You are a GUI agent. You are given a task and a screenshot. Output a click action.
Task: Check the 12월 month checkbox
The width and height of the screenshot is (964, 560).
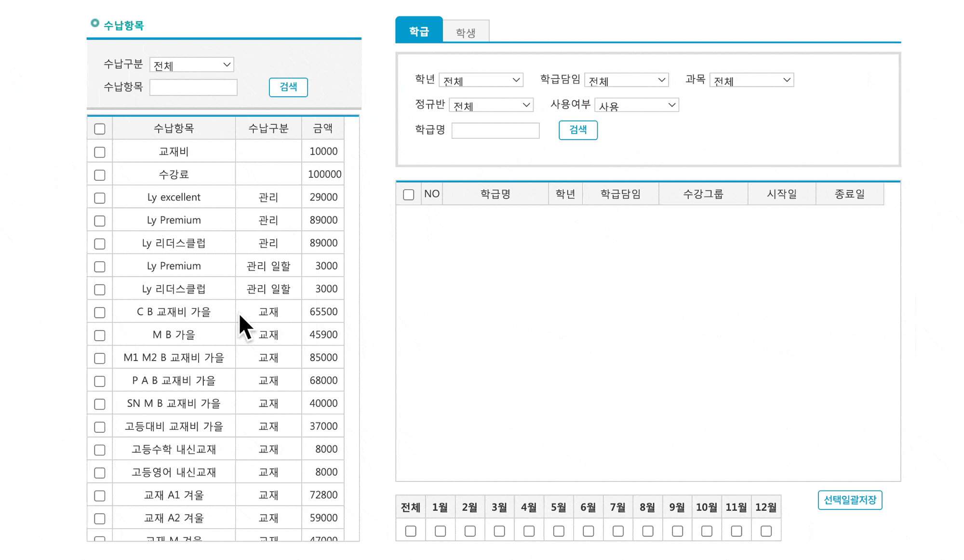pos(766,531)
